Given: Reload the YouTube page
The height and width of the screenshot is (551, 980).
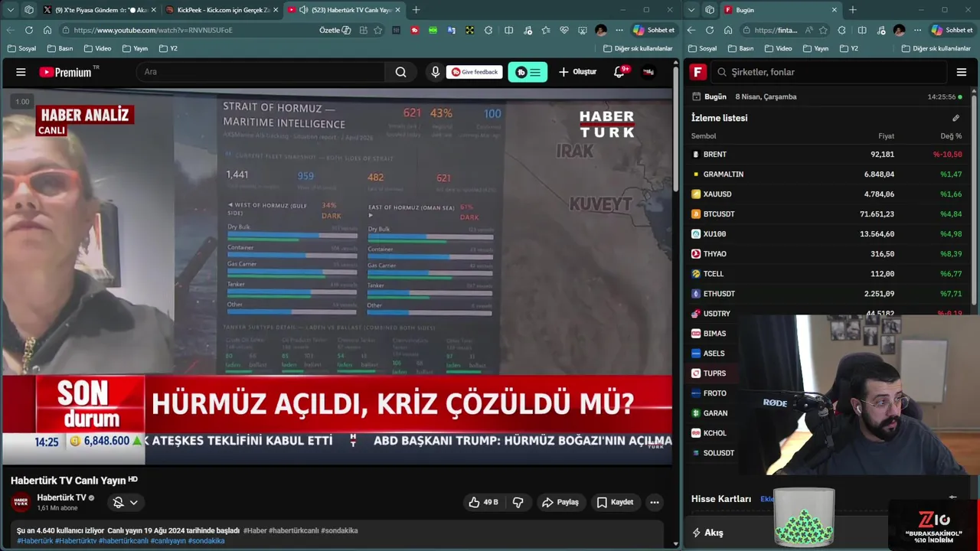Looking at the screenshot, I should point(28,30).
